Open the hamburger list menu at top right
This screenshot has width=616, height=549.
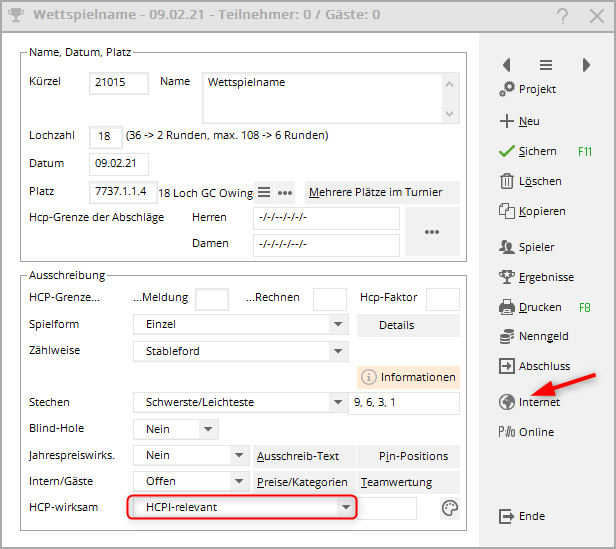coord(546,65)
